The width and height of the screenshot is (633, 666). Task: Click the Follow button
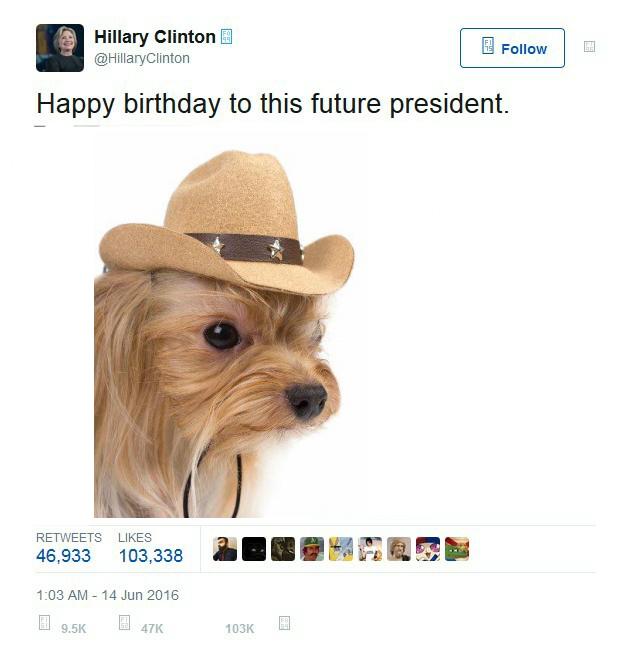[512, 48]
